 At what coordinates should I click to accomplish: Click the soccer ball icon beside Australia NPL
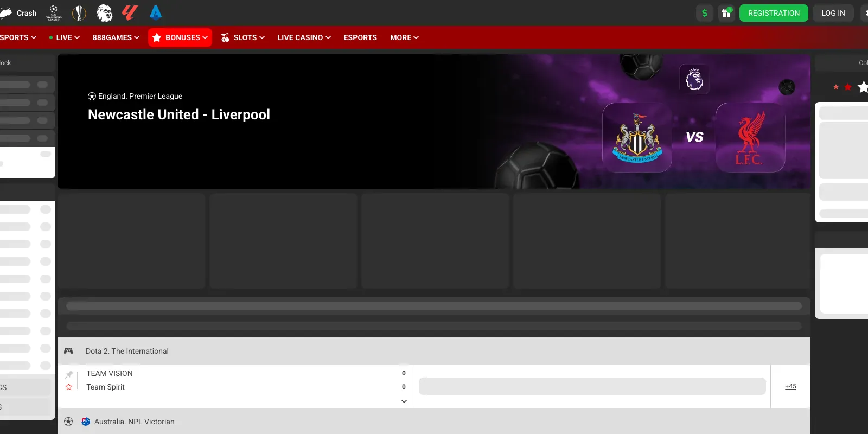(68, 422)
